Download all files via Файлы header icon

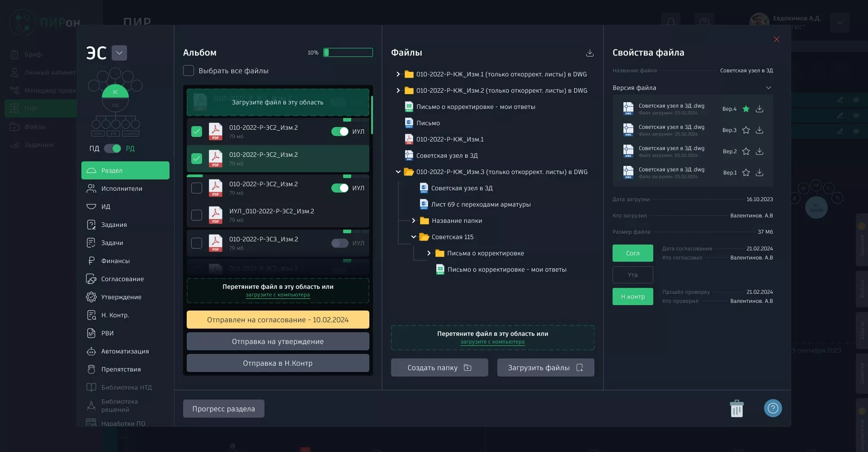tap(590, 53)
